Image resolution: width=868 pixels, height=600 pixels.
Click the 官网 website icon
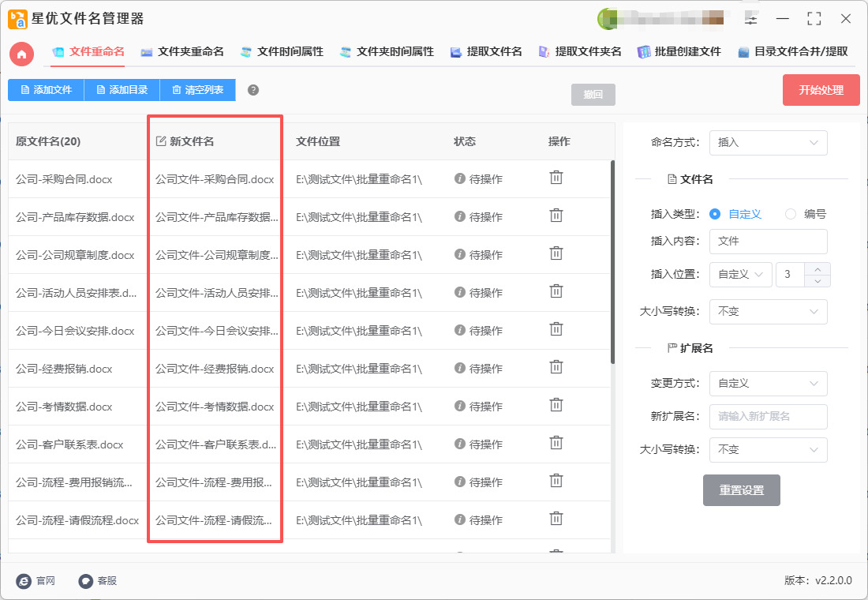pos(24,580)
